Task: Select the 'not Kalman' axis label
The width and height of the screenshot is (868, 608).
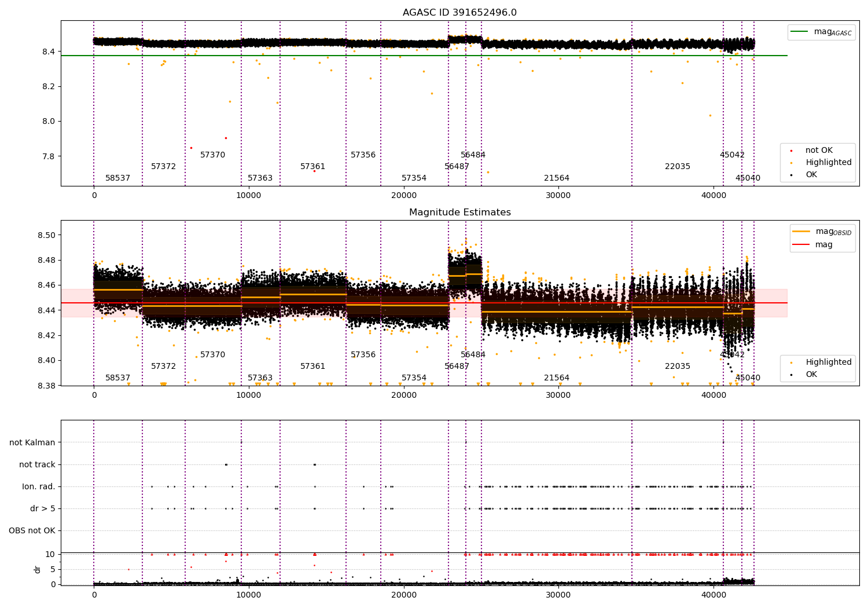Action: click(x=32, y=443)
